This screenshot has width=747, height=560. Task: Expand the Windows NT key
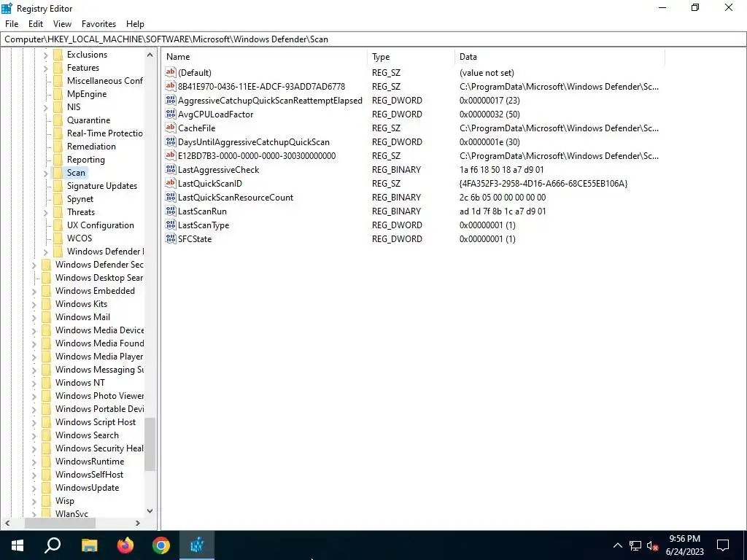[x=34, y=384]
